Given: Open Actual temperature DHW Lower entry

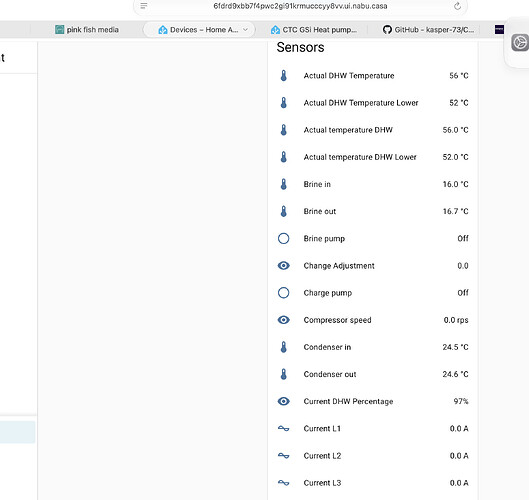Looking at the screenshot, I should pyautogui.click(x=373, y=157).
